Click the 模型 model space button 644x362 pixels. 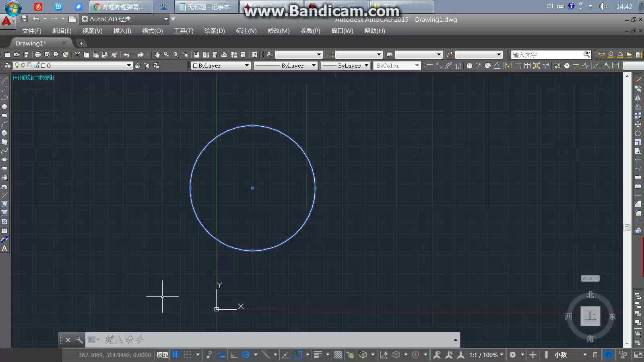pyautogui.click(x=163, y=355)
